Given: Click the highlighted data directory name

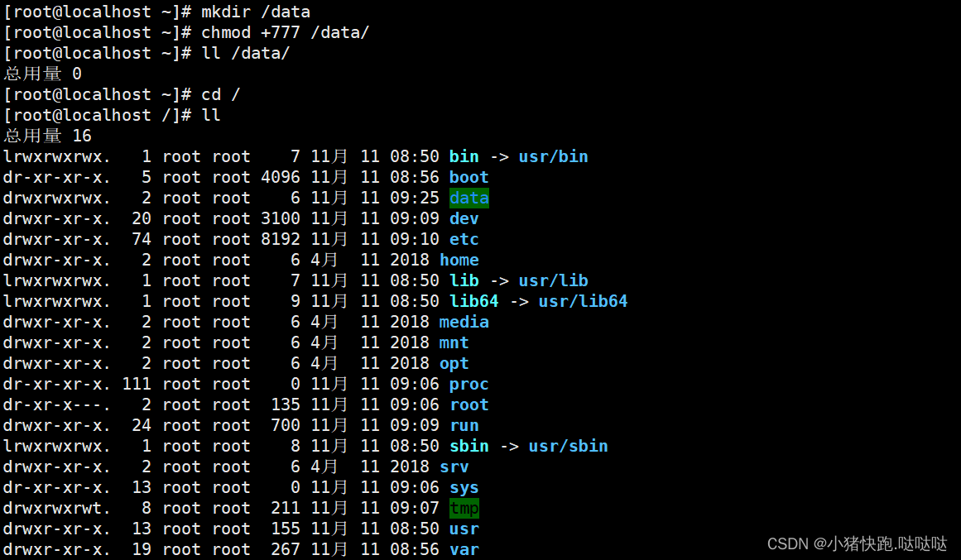Looking at the screenshot, I should click(468, 199).
